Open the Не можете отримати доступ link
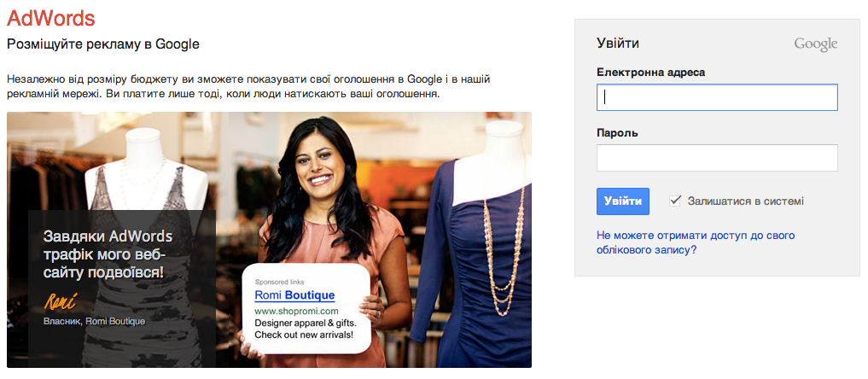This screenshot has height=379, width=868. (696, 242)
